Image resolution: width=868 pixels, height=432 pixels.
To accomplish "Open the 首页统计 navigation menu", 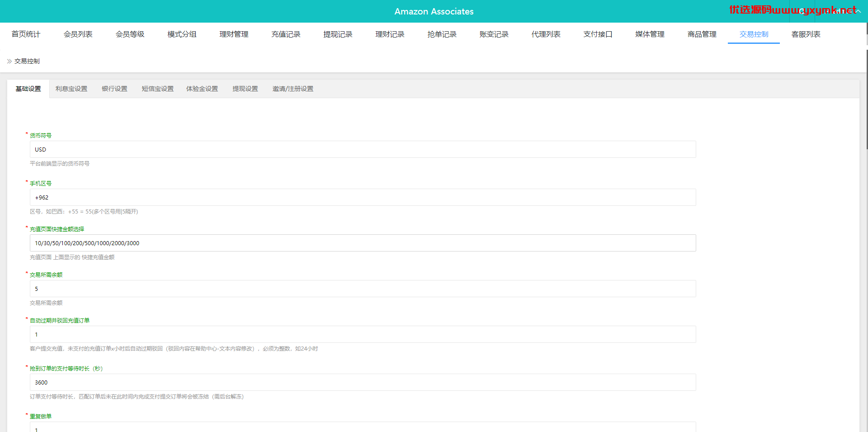I will point(26,34).
